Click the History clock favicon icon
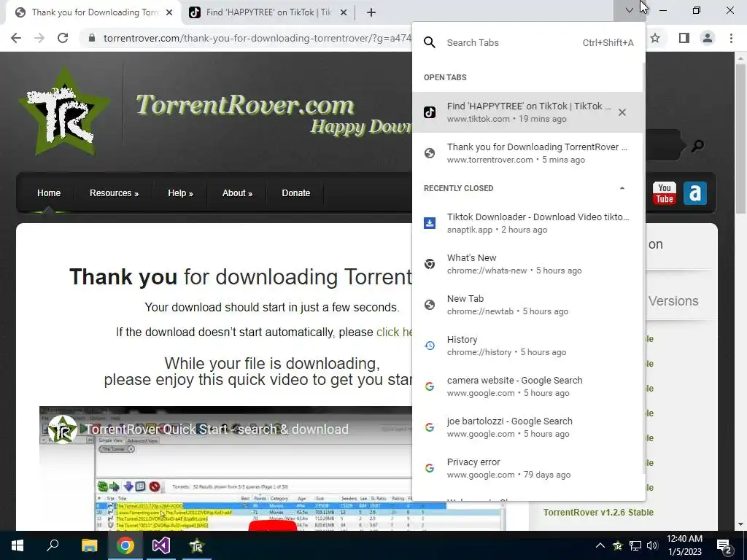The image size is (747, 560). pyautogui.click(x=430, y=346)
